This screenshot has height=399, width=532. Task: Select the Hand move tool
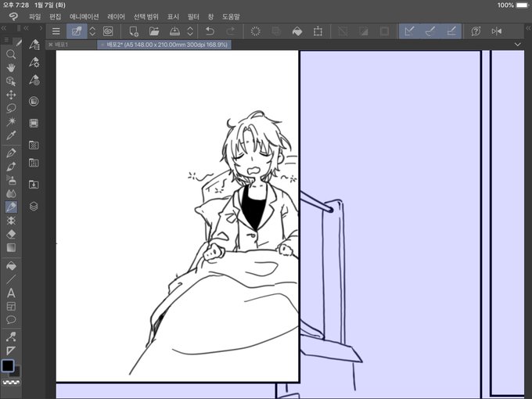pyautogui.click(x=11, y=68)
